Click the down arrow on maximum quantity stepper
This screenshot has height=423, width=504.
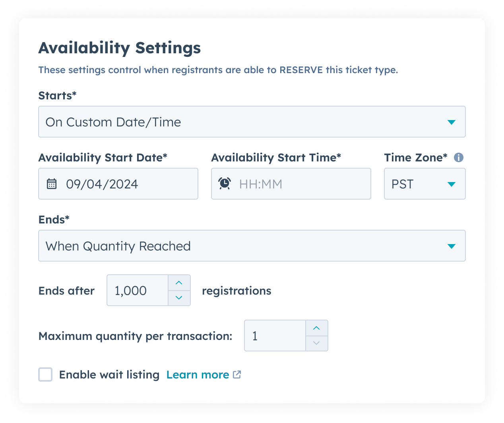[x=316, y=343]
